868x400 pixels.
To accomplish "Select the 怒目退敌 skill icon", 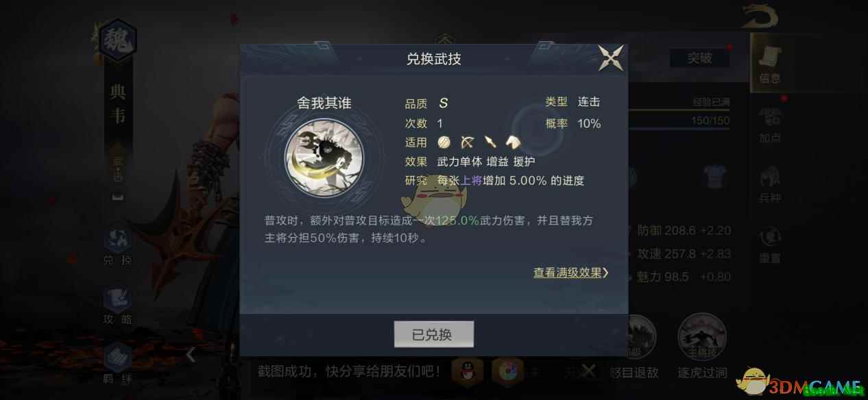I will (x=634, y=338).
